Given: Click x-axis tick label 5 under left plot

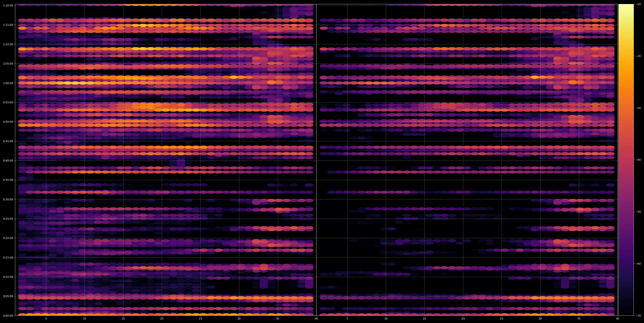Looking at the screenshot, I should [46, 319].
